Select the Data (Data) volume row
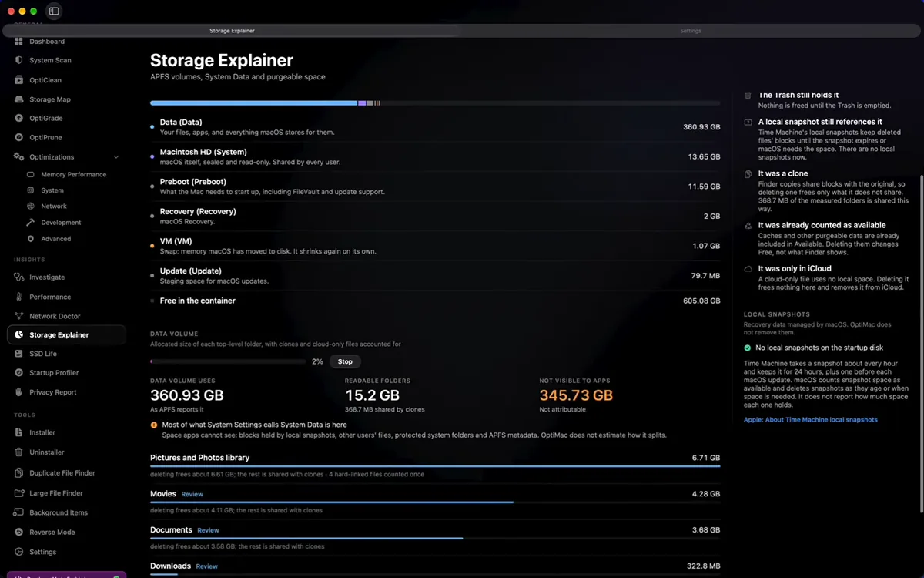This screenshot has height=578, width=924. (435, 126)
